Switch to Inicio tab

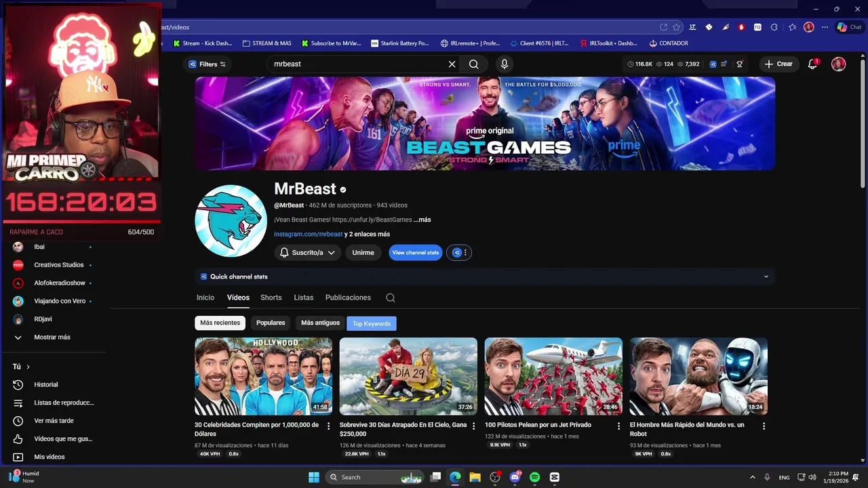click(205, 298)
